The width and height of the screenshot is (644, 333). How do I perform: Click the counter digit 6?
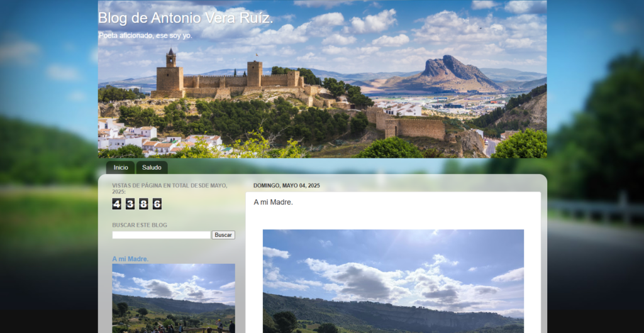157,204
